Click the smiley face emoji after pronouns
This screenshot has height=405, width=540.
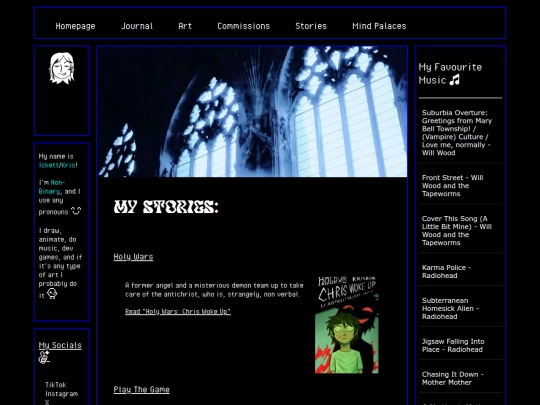click(x=76, y=210)
